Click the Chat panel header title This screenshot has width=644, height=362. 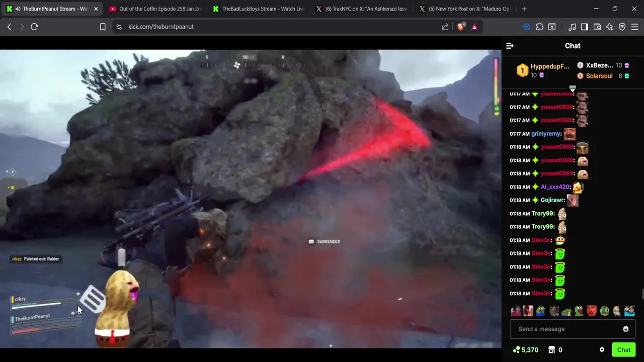[573, 46]
